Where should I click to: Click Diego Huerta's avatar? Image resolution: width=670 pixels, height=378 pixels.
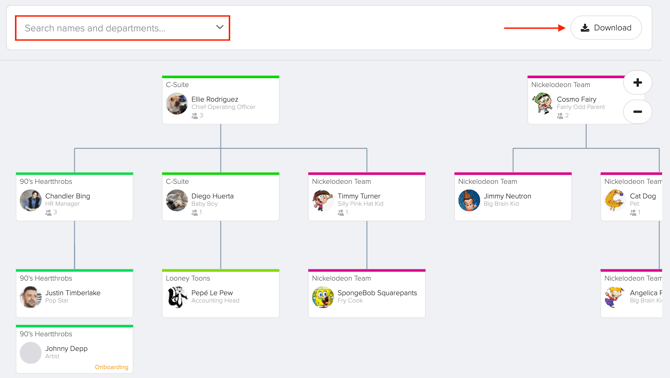tap(177, 200)
